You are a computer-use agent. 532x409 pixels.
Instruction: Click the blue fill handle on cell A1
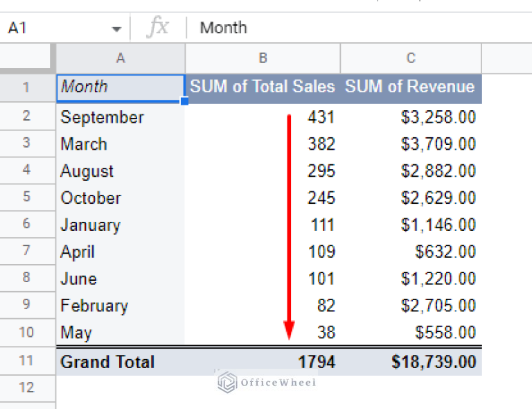[x=185, y=102]
